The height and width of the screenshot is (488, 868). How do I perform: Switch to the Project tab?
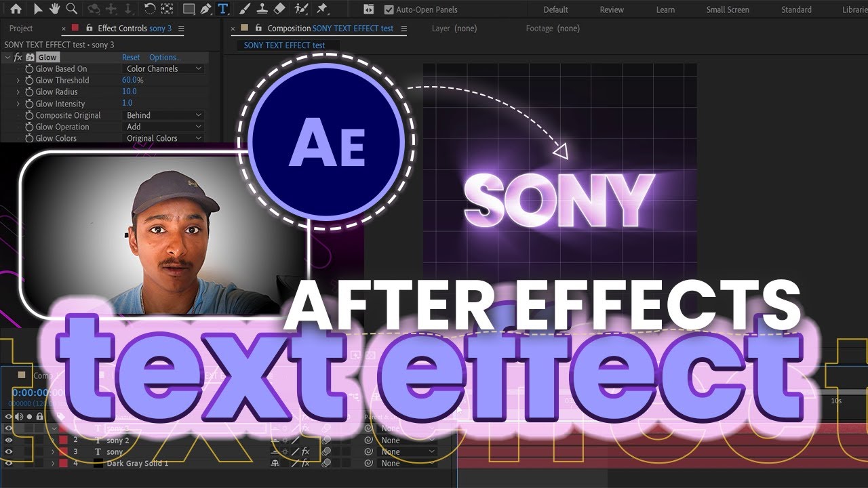[21, 28]
